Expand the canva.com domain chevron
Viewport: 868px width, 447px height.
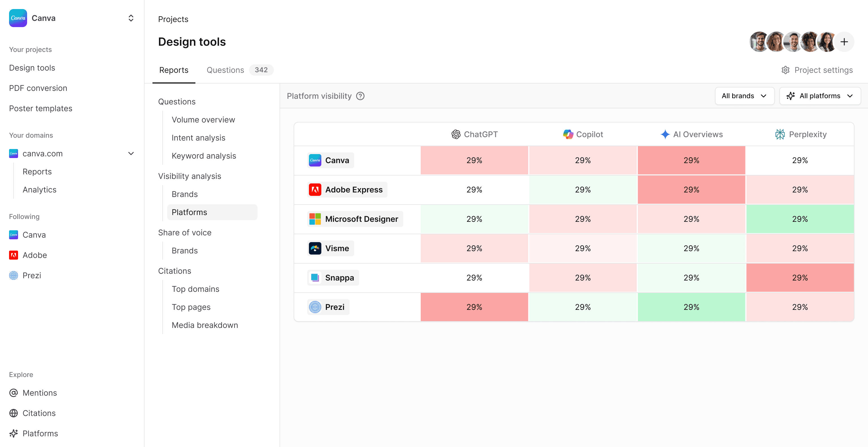(x=131, y=153)
